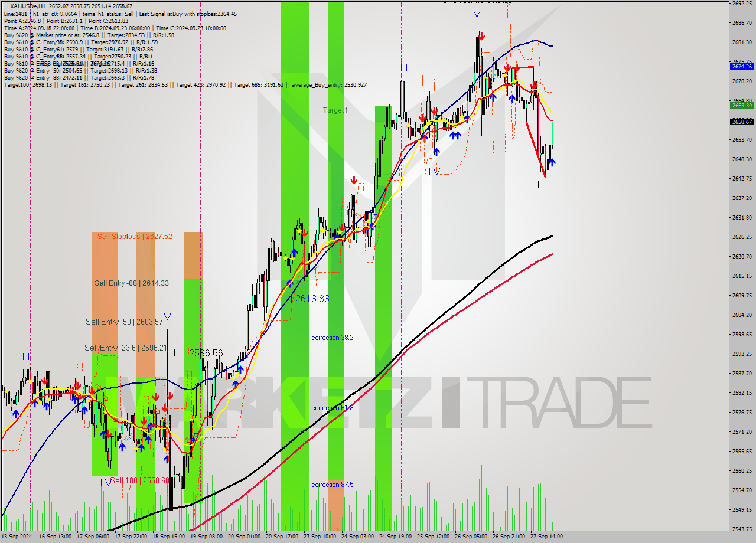Image resolution: width=756 pixels, height=543 pixels.
Task: Click the '20 Sep 01:00' time axis label
Action: (245, 537)
